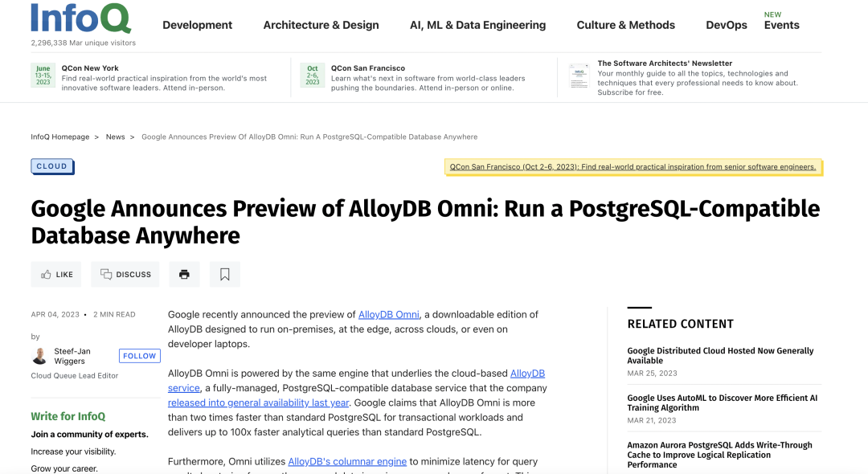Click the 2 MIN READ text
868x474 pixels.
click(114, 314)
